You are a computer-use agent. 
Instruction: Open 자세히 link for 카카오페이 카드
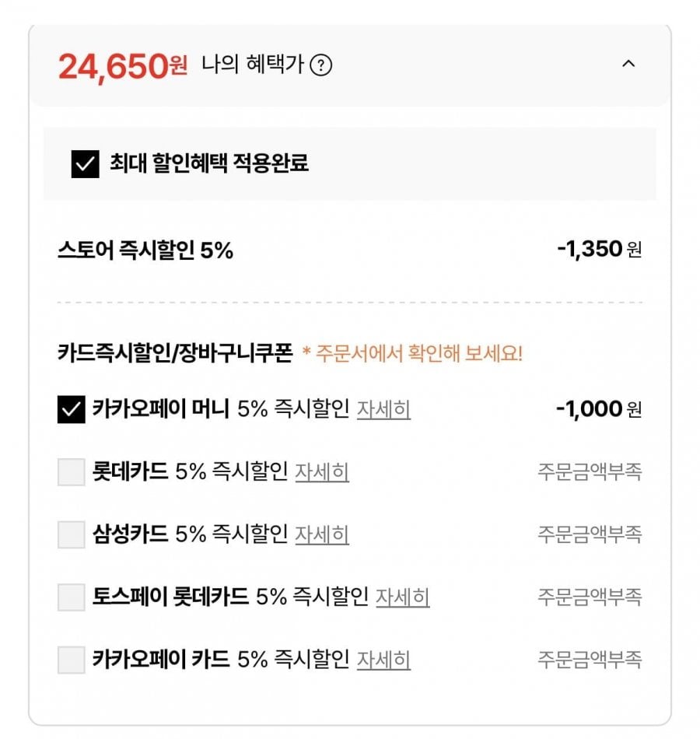(x=383, y=660)
